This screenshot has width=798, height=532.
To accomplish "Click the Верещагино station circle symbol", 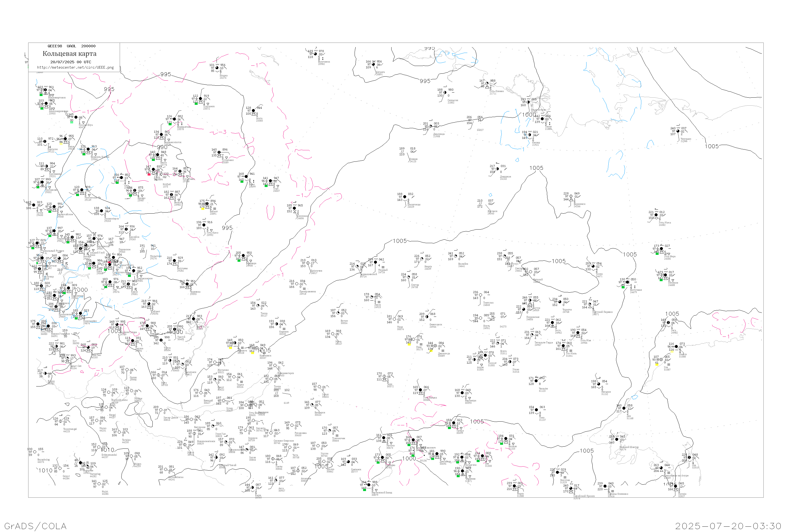I will [x=174, y=119].
